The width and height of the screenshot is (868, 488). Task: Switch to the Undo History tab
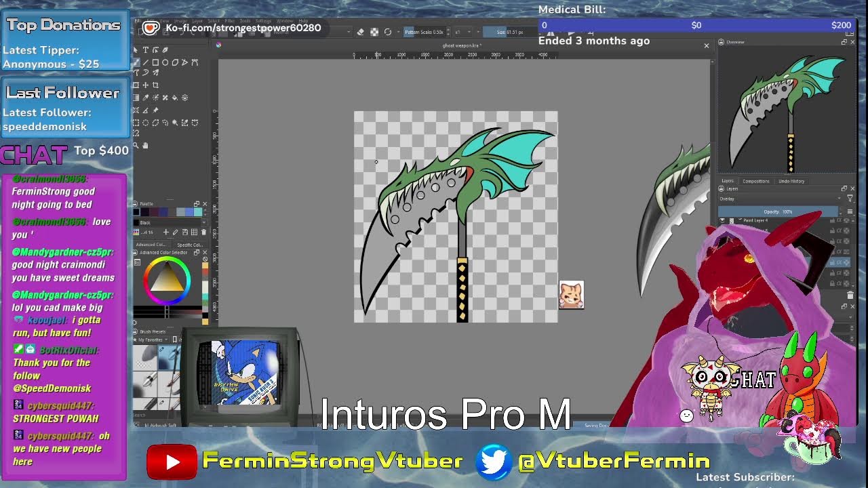click(x=791, y=181)
